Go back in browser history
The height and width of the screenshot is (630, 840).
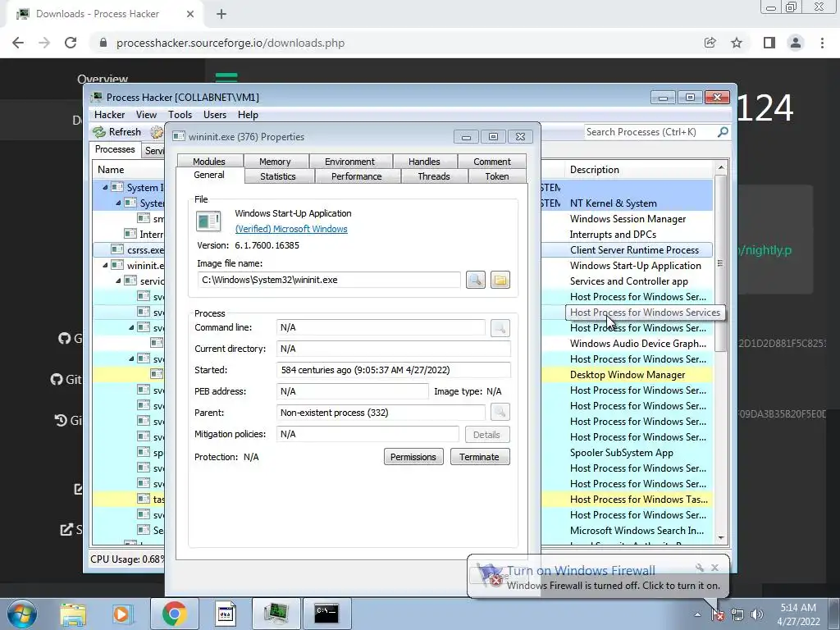18,43
